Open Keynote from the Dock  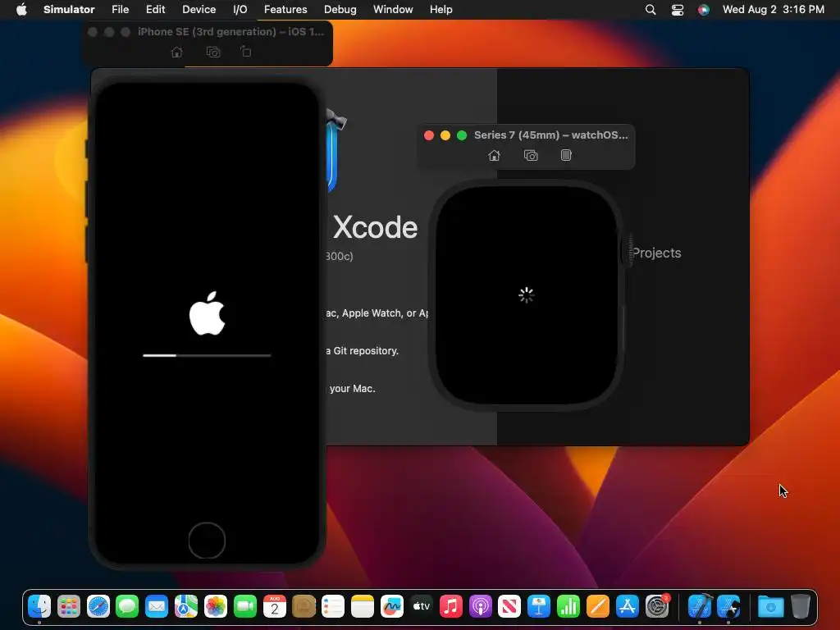pyautogui.click(x=538, y=606)
